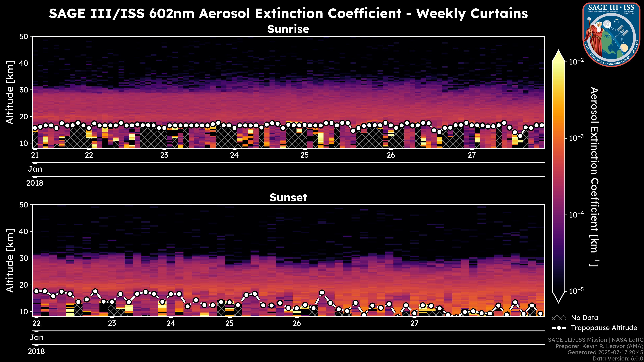Image resolution: width=644 pixels, height=362 pixels.
Task: Click the 10⁻³ colorbar tick label
Action: coord(577,138)
